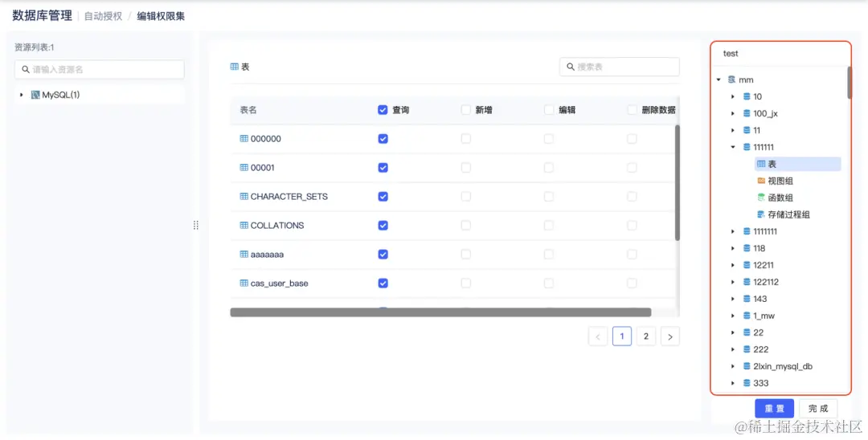Click the 存储过程组 stored procedure icon
868x440 pixels.
(x=761, y=214)
